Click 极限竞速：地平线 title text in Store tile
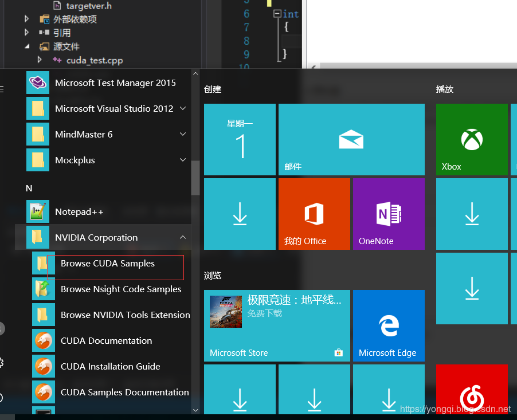 tap(294, 300)
